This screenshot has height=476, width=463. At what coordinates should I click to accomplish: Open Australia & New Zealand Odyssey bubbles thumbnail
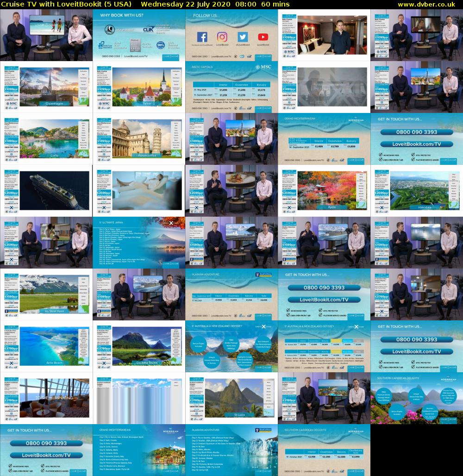[x=231, y=346]
